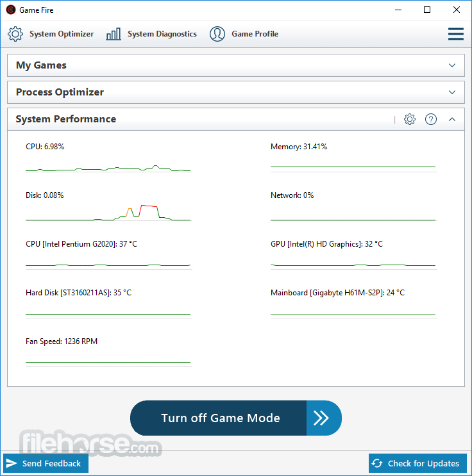Open System Performance help question mark

(x=431, y=119)
